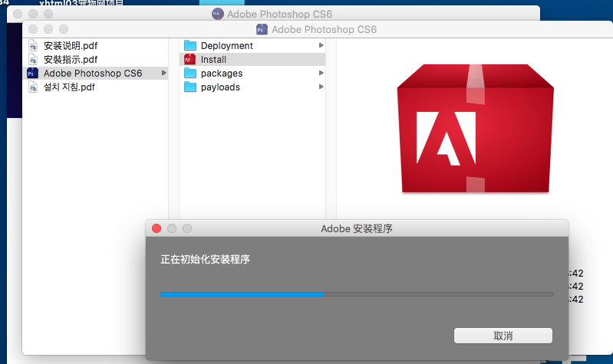Expand the Deployment folder arrow
The width and height of the screenshot is (613, 364).
tap(321, 45)
